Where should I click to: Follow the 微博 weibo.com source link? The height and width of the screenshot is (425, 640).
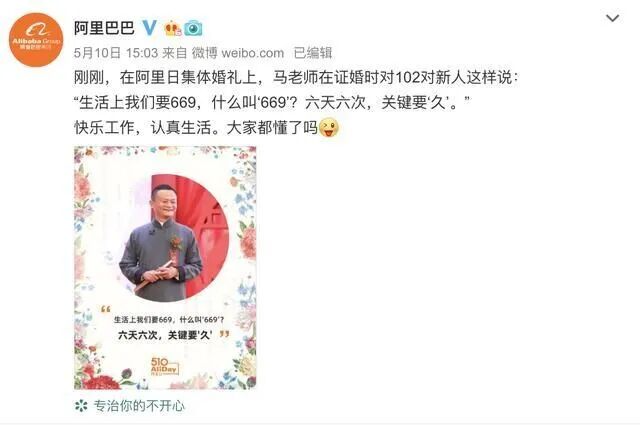click(x=238, y=53)
